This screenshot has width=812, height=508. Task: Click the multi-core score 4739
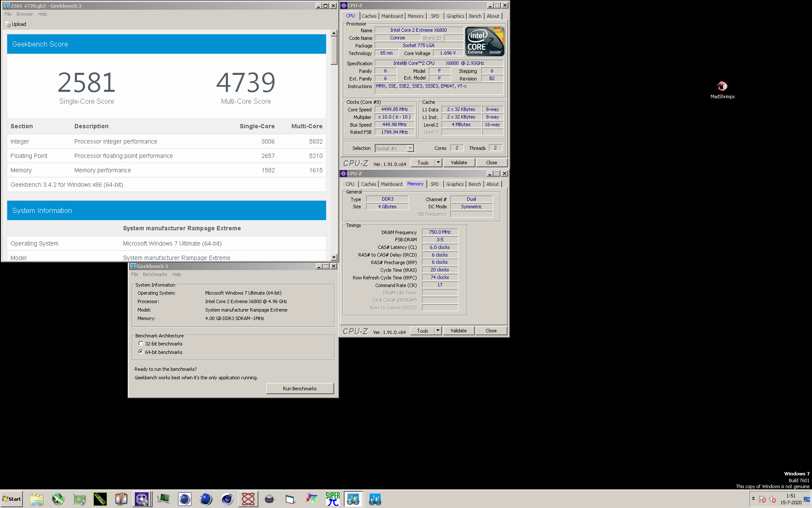tap(246, 82)
